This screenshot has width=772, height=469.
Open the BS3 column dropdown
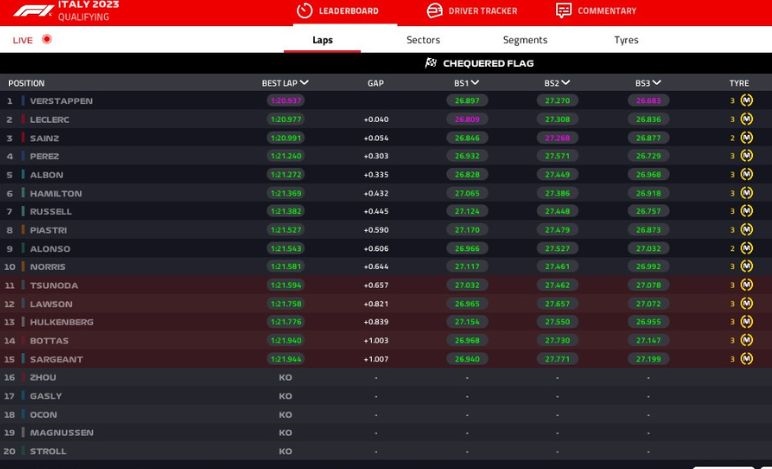(657, 83)
